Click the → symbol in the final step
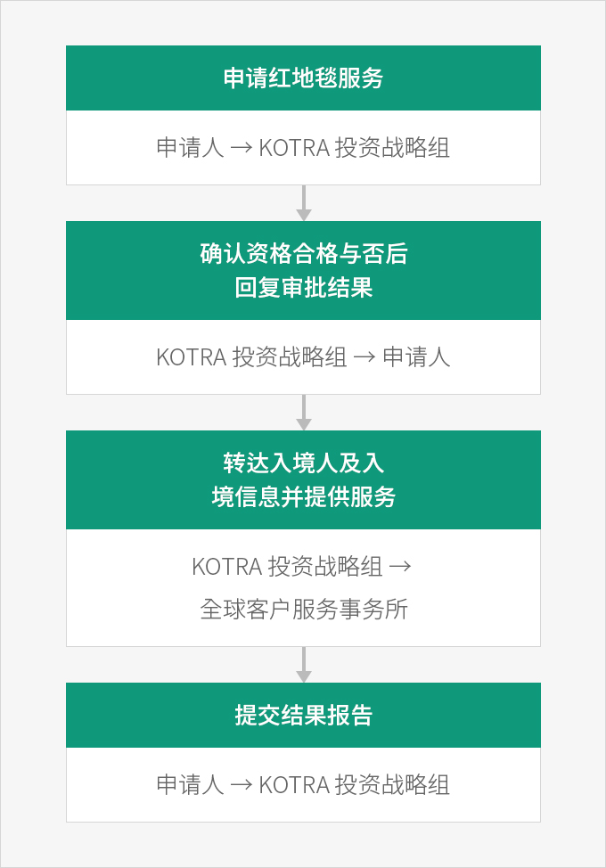Viewport: 606px width, 868px height. (242, 785)
